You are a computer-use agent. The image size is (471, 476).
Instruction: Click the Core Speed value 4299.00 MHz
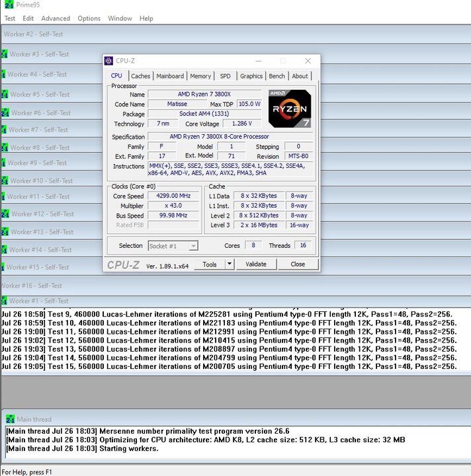point(173,196)
